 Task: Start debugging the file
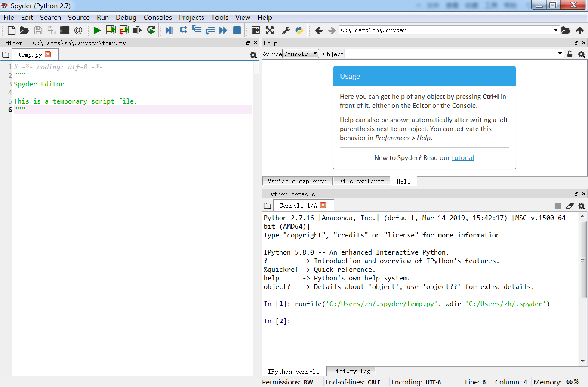click(x=169, y=30)
